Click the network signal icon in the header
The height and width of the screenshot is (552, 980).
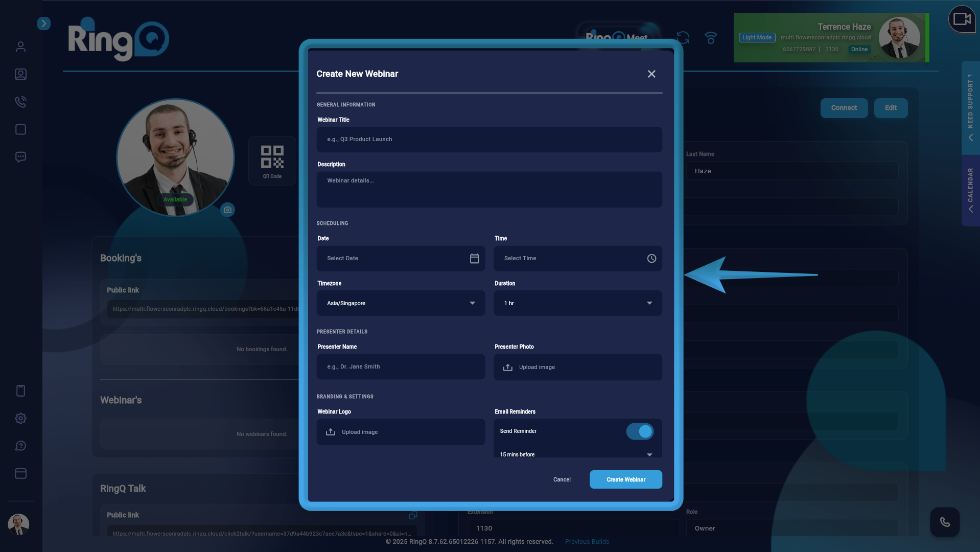711,37
